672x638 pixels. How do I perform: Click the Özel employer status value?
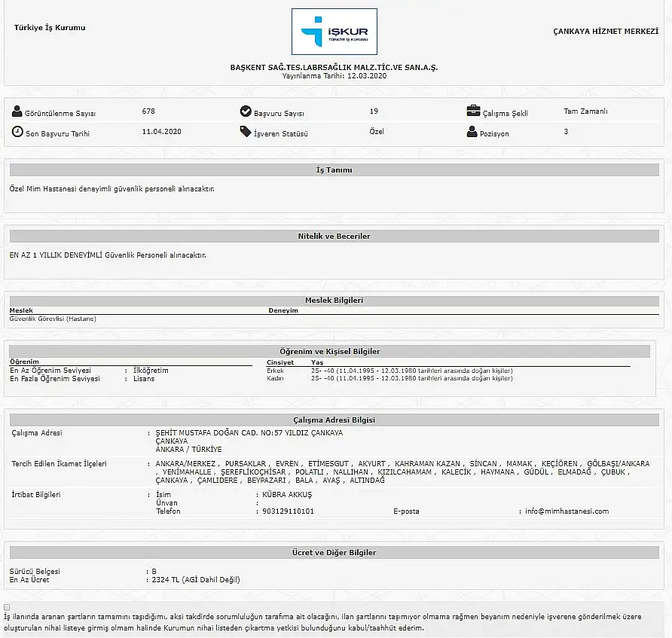point(377,132)
